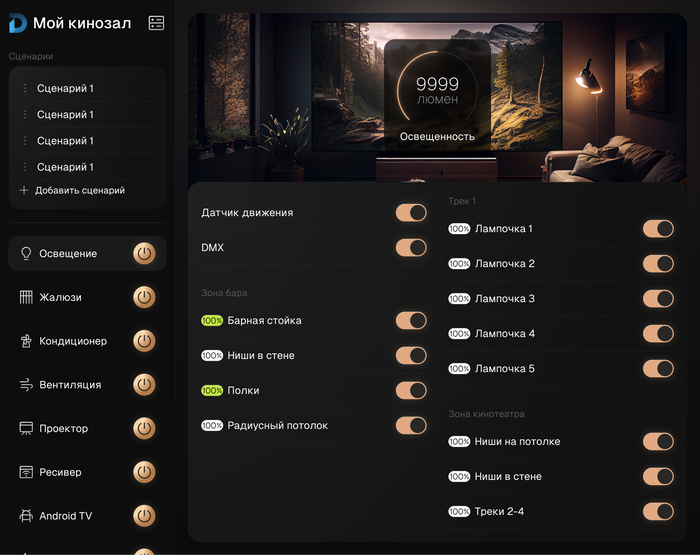Disable the Датчик движения switch
The image size is (700, 555).
411,213
